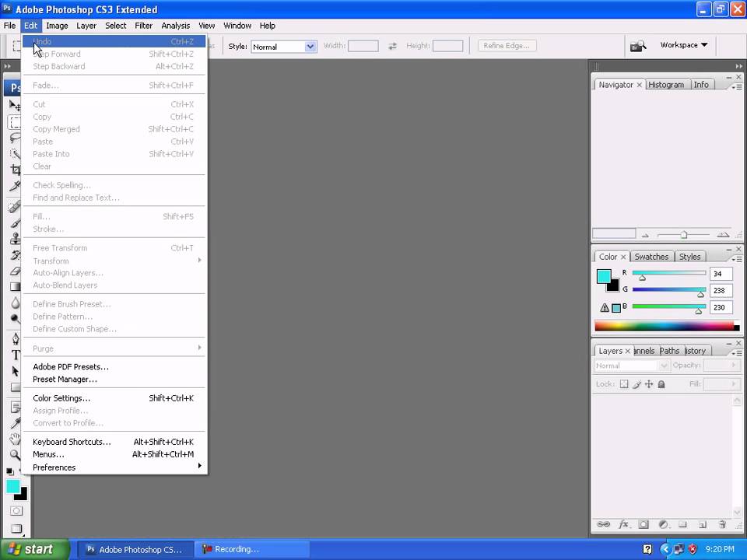The image size is (747, 560).
Task: Select the Eraser tool
Action: click(15, 271)
